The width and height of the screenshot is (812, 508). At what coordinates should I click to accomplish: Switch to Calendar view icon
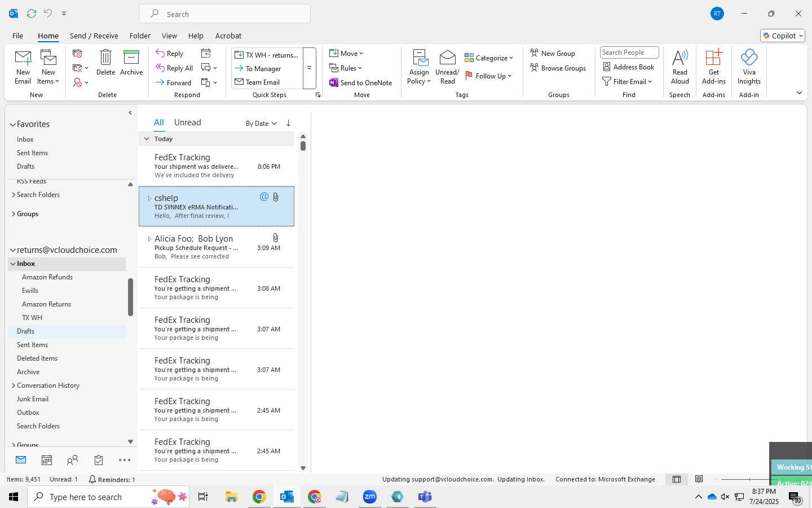click(x=47, y=461)
